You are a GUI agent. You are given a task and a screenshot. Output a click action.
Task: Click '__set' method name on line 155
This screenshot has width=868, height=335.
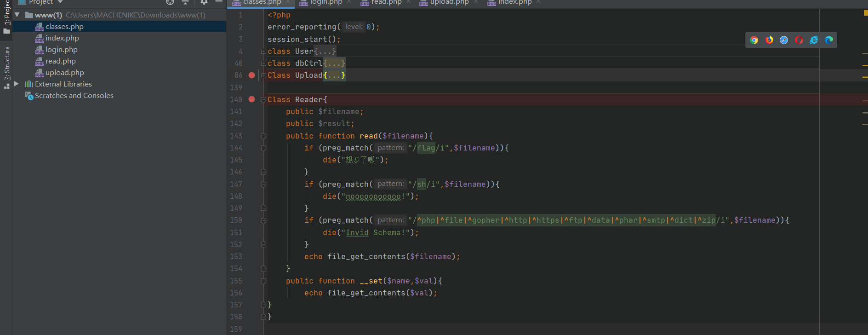click(371, 281)
